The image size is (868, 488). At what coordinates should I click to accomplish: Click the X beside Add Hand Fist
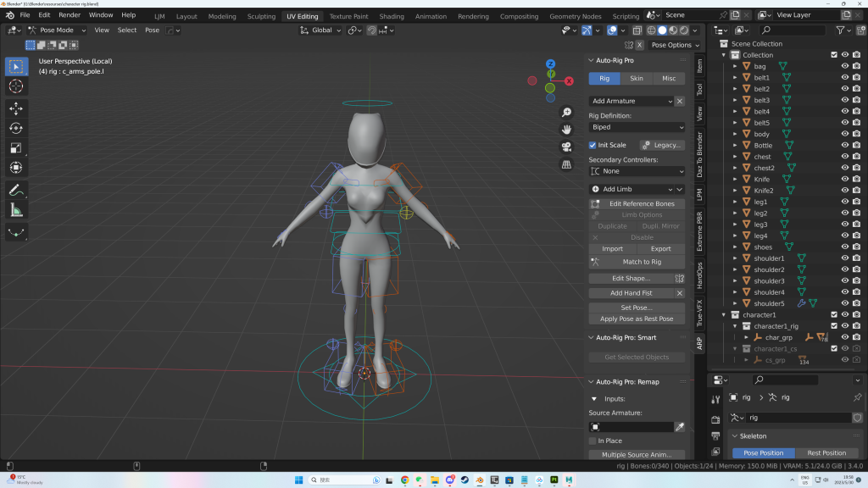(680, 293)
